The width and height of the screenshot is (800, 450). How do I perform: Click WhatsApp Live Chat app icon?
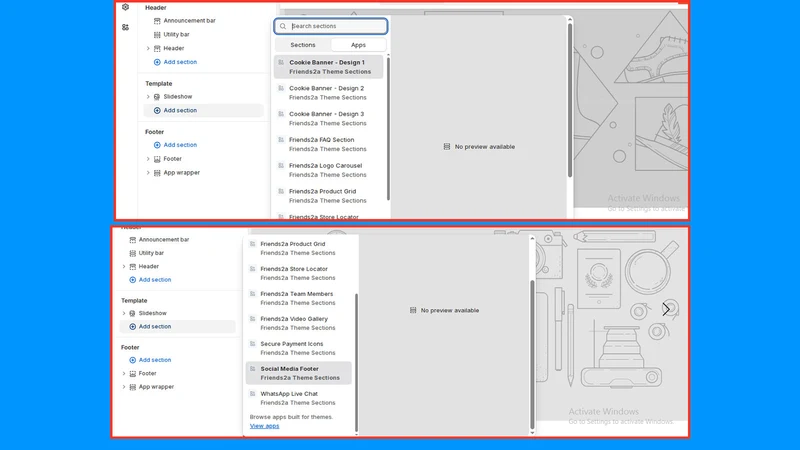point(253,393)
